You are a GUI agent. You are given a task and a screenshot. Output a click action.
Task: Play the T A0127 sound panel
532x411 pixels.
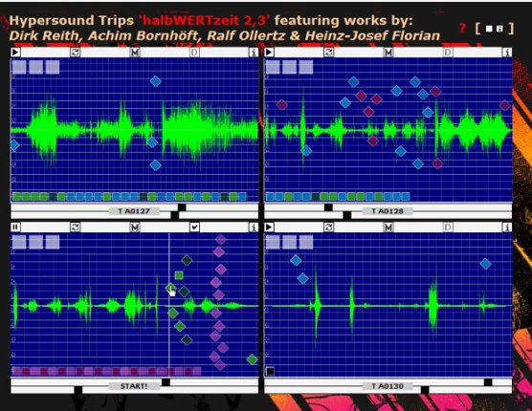15,53
